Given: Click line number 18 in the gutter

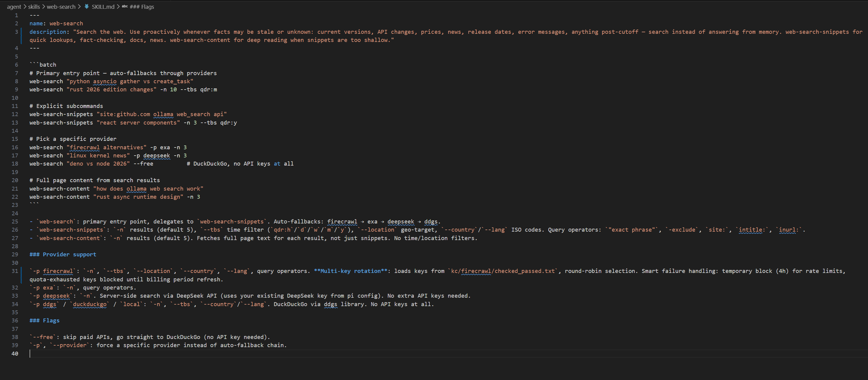Looking at the screenshot, I should [15, 163].
